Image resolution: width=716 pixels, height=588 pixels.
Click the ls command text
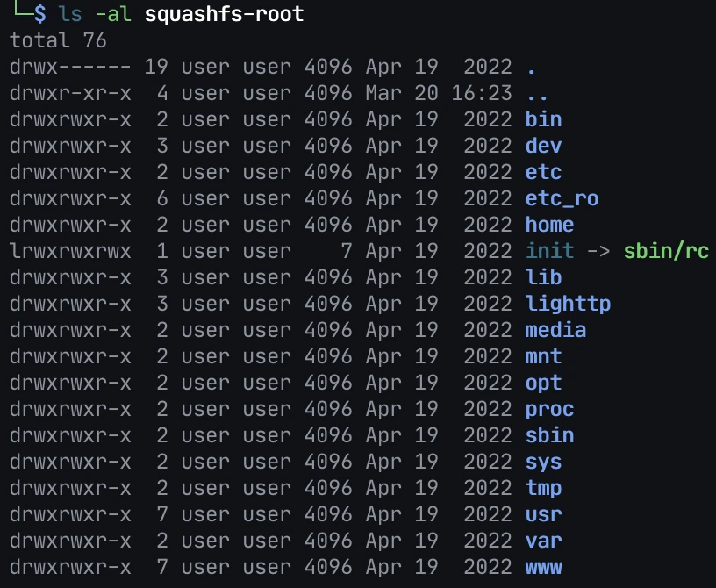[x=71, y=14]
